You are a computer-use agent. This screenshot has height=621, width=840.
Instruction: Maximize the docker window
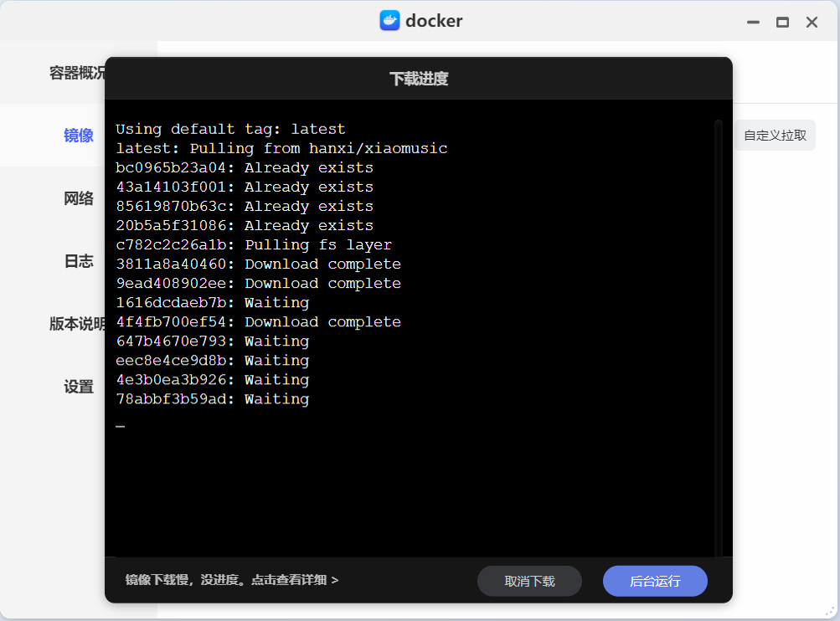tap(782, 23)
